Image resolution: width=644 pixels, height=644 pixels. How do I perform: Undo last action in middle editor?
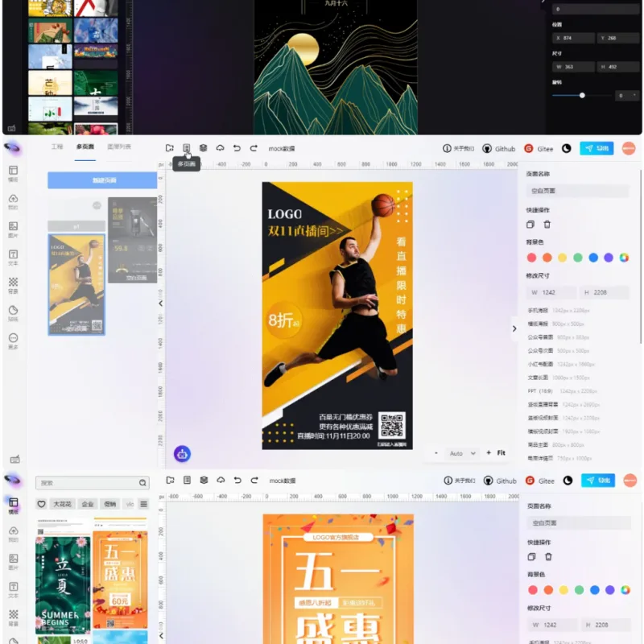[x=237, y=148]
